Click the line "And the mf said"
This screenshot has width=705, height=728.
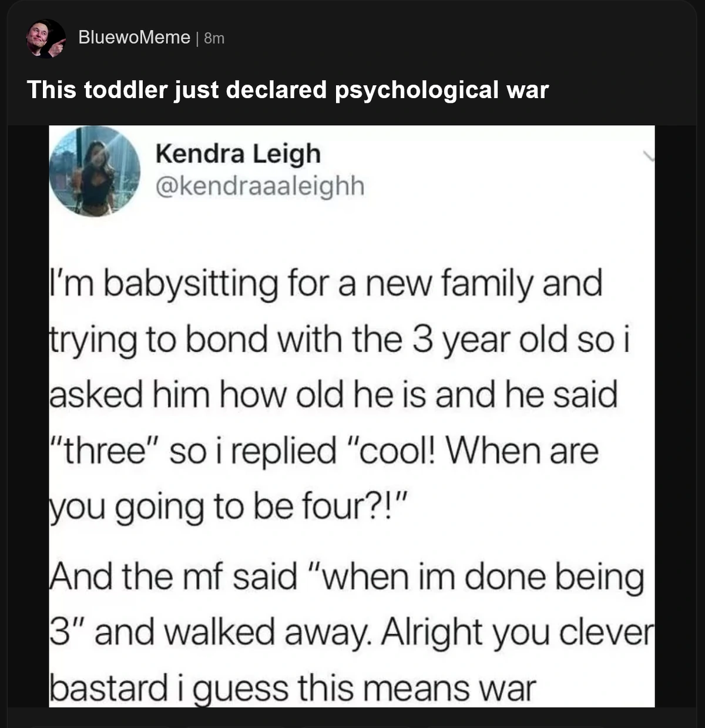click(174, 577)
